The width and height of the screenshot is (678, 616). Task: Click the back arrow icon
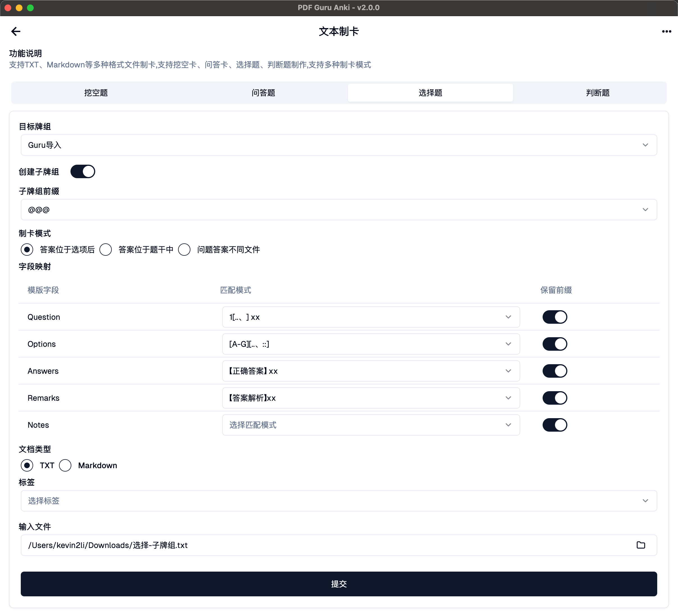(x=15, y=31)
